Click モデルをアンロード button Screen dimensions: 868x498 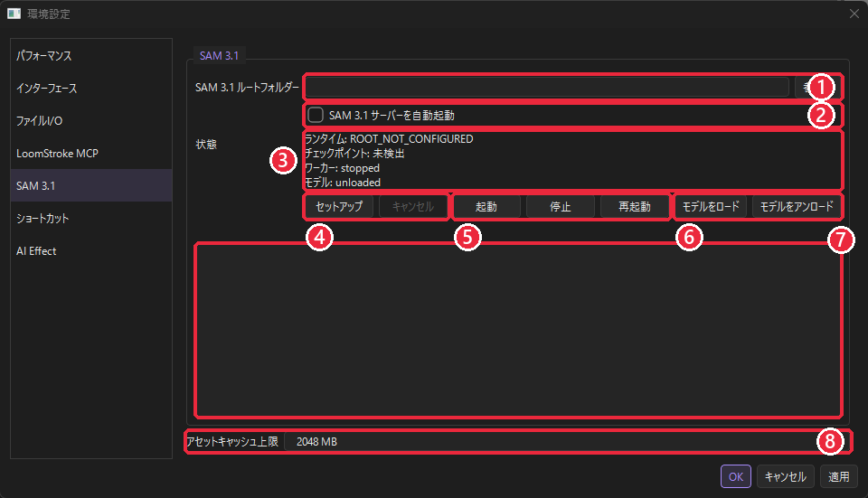pyautogui.click(x=797, y=206)
